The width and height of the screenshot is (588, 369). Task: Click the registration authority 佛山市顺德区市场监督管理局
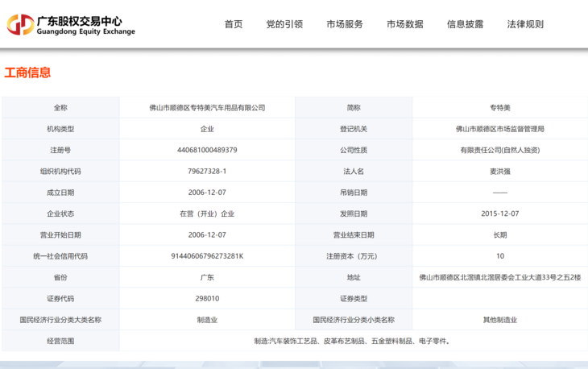499,129
